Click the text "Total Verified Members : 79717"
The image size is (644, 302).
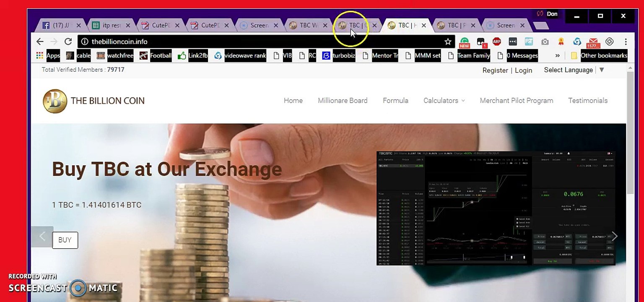(83, 70)
